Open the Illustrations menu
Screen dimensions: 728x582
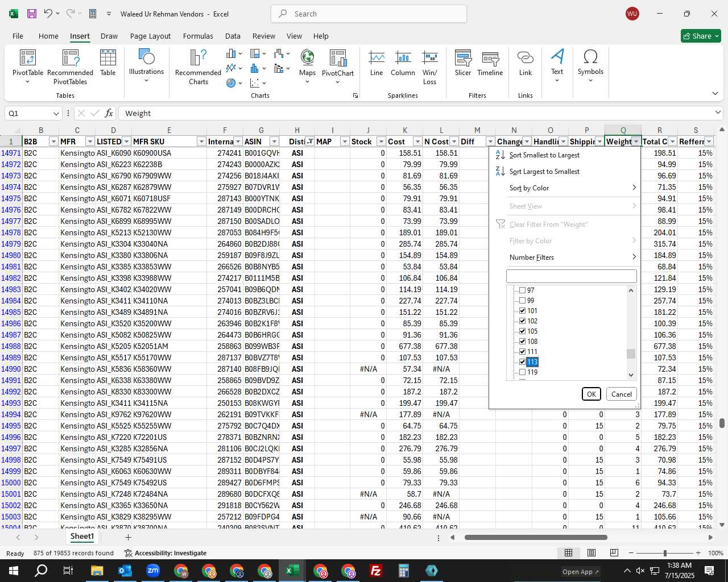[146, 66]
